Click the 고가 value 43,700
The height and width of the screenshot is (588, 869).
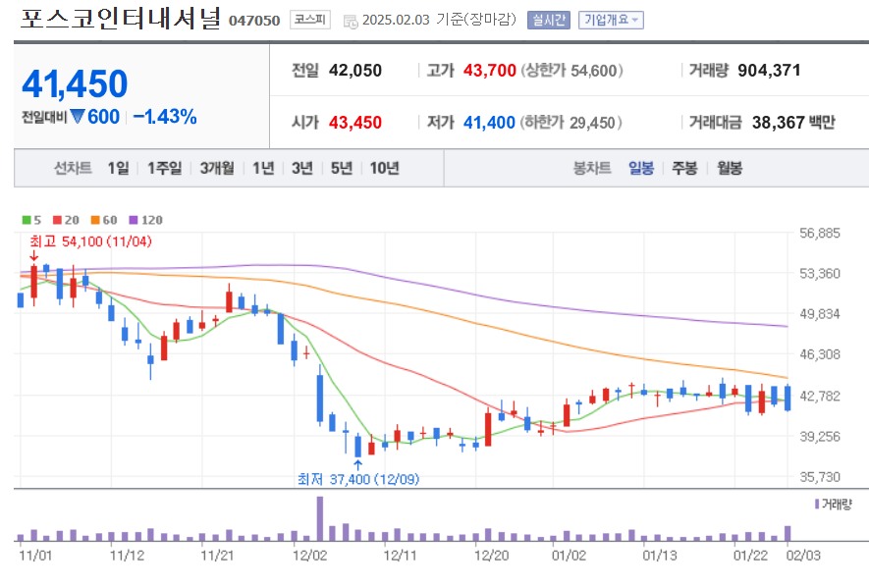489,71
